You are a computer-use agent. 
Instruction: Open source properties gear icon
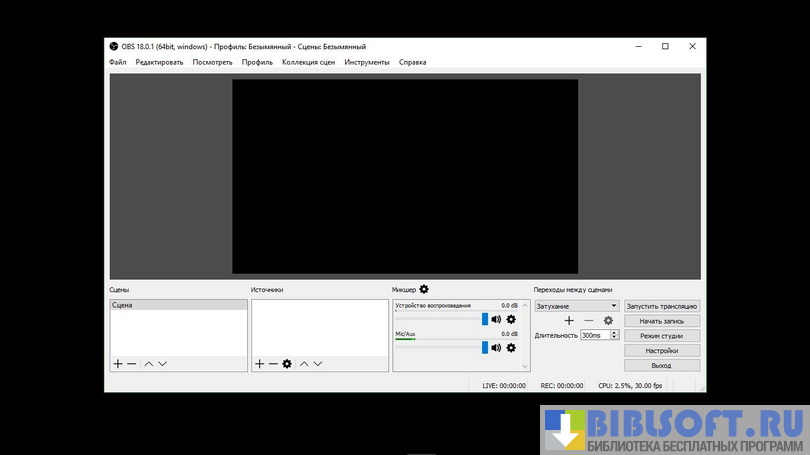coord(287,364)
